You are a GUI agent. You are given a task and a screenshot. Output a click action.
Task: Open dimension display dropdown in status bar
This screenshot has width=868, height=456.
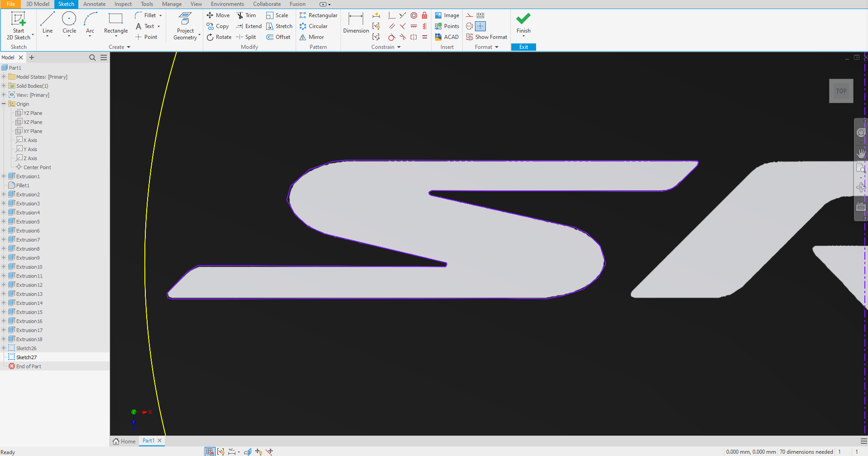pyautogui.click(x=239, y=452)
